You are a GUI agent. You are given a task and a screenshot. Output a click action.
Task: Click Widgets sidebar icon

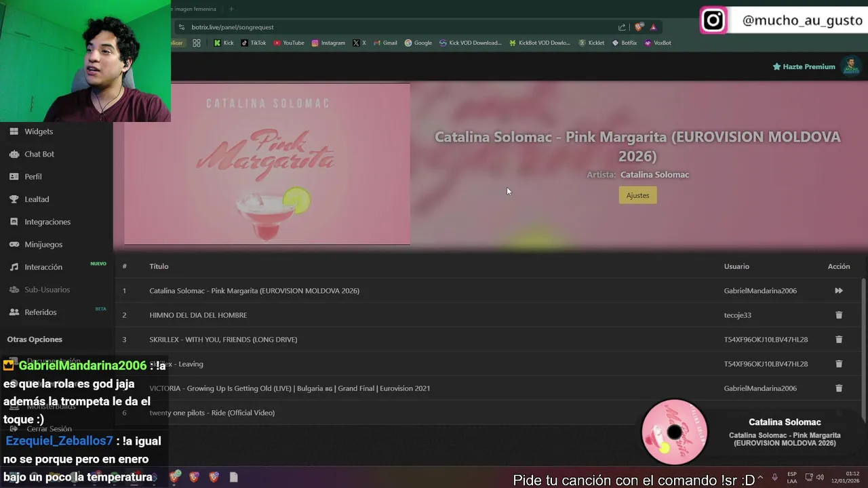[14, 131]
